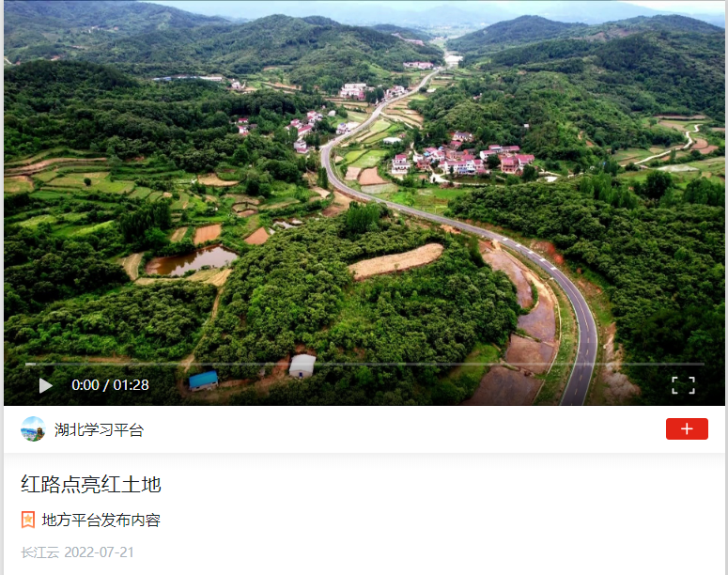Click the muddy pond area of the video frame
The image size is (728, 575).
coord(192,261)
